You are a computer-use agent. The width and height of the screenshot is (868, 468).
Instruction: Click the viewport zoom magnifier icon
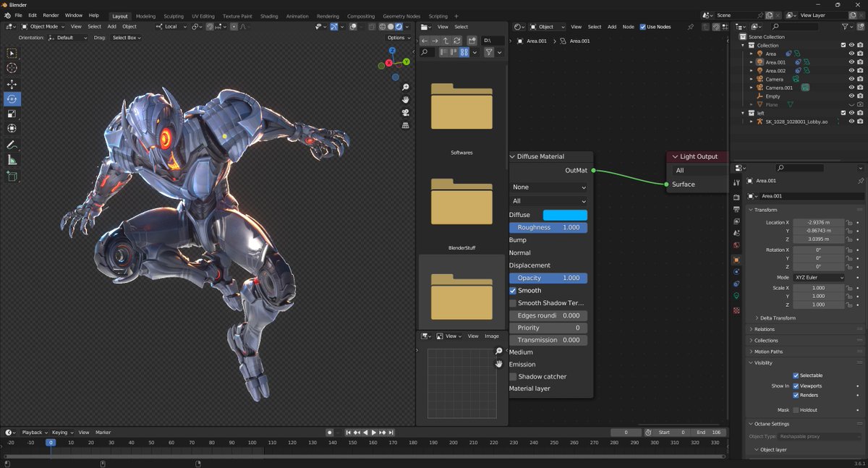tap(406, 88)
